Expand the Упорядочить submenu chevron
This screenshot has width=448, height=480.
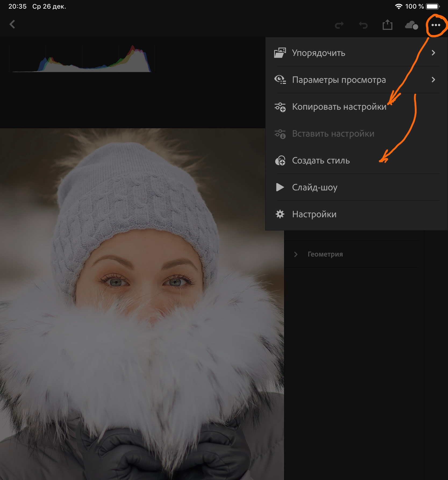point(433,53)
